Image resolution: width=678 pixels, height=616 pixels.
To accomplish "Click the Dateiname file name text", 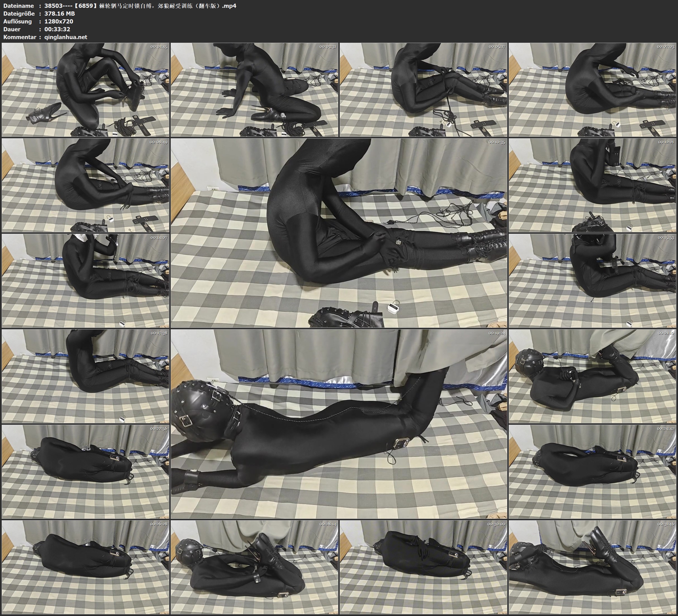I will (140, 6).
